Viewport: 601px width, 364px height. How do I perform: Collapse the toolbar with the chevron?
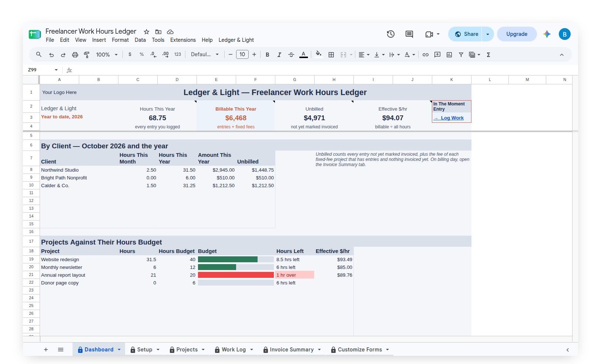562,55
